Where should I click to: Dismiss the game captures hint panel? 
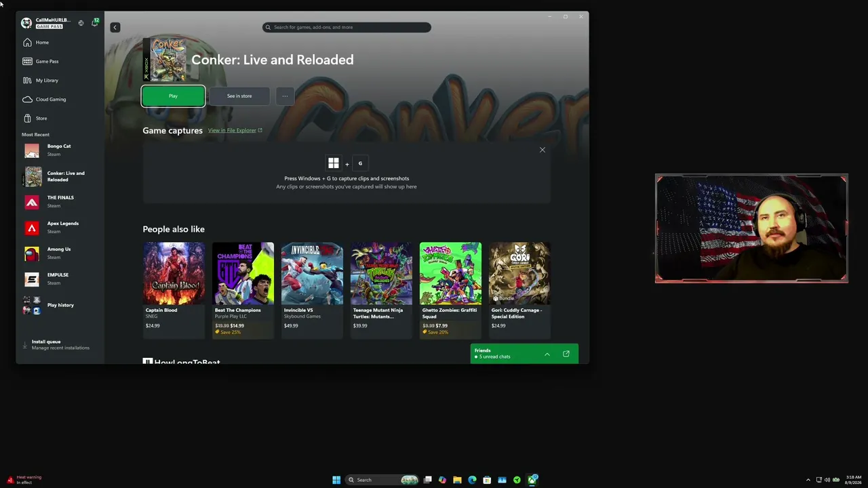pos(542,150)
